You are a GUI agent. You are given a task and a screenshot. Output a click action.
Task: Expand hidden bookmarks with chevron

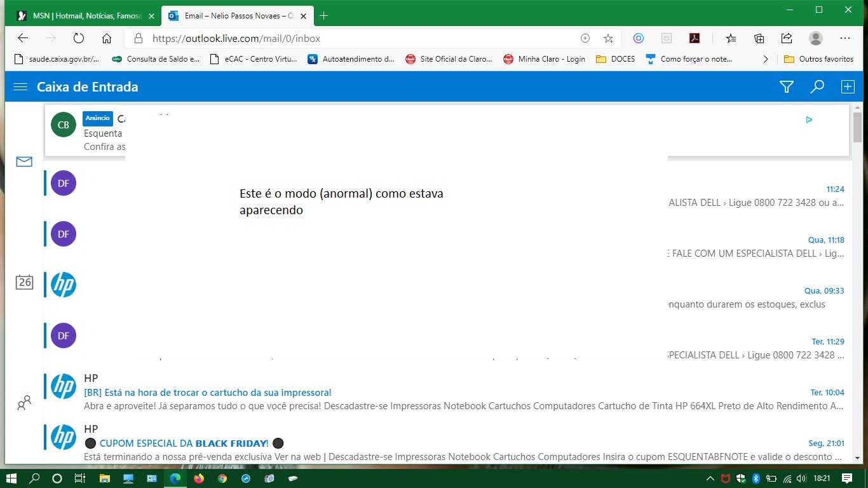click(x=766, y=59)
